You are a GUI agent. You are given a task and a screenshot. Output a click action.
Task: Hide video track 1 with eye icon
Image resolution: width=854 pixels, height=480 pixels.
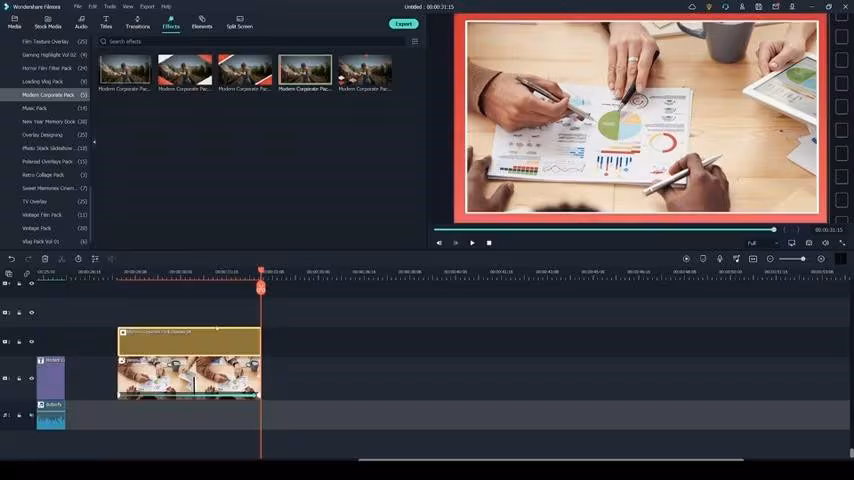pos(32,378)
